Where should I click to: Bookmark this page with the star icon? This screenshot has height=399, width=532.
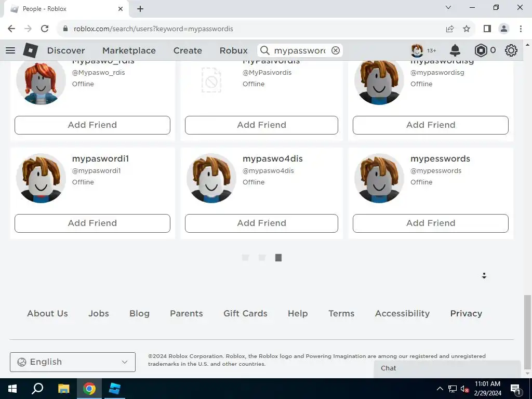[467, 29]
